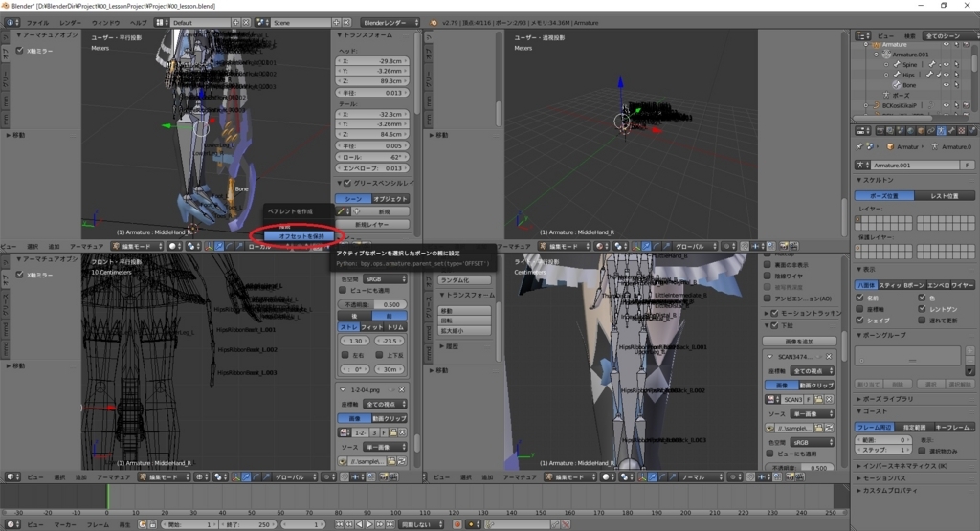Toggle the レントゲン checkbox
Viewport: 980px width, 531px height.
pos(922,309)
